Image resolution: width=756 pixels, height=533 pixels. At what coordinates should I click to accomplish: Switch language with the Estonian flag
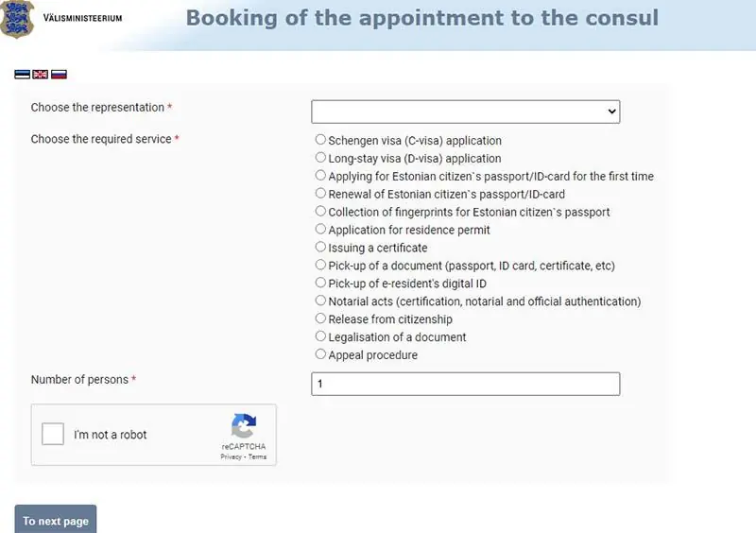click(23, 74)
